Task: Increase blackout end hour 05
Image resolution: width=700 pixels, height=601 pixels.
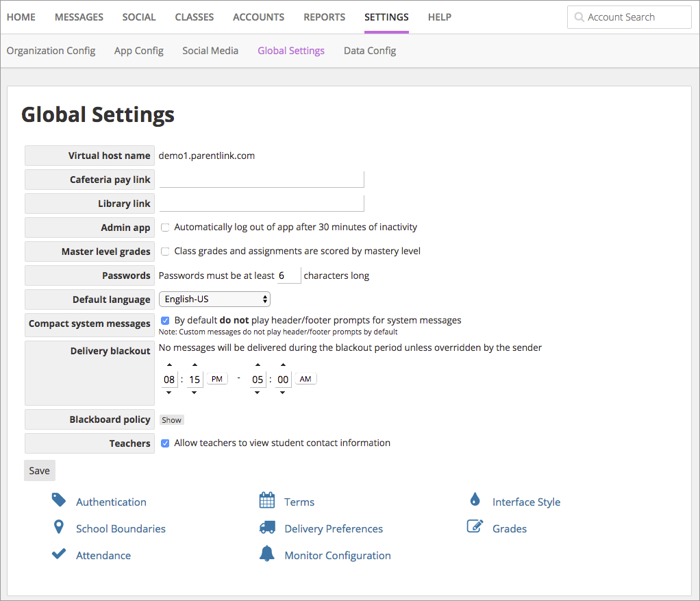Action: 258,365
